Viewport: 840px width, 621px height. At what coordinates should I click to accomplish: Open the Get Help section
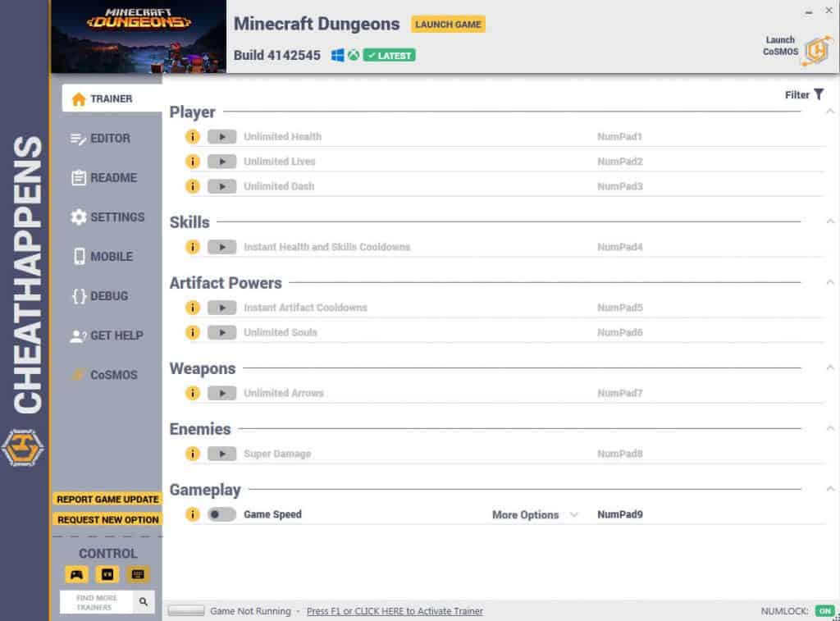(107, 336)
